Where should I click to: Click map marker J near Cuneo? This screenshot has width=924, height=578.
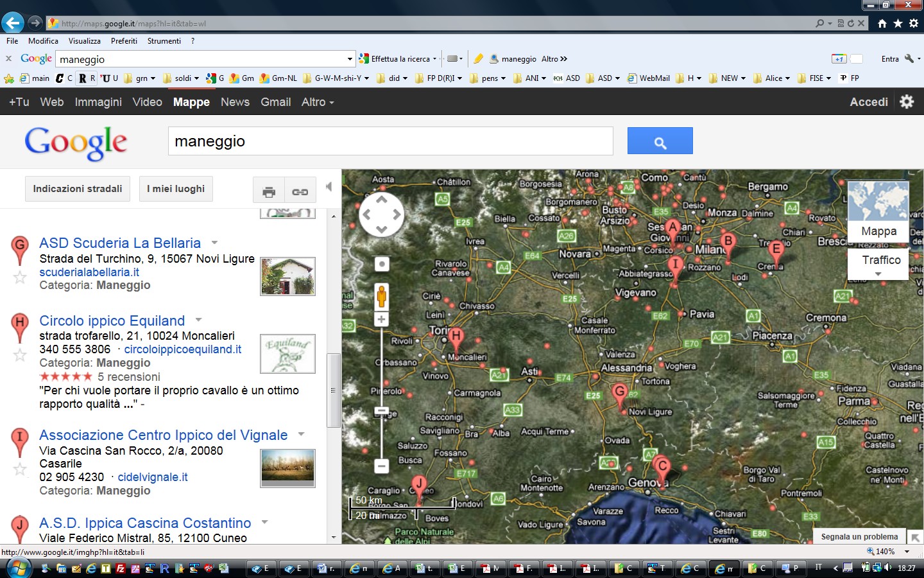(x=419, y=487)
